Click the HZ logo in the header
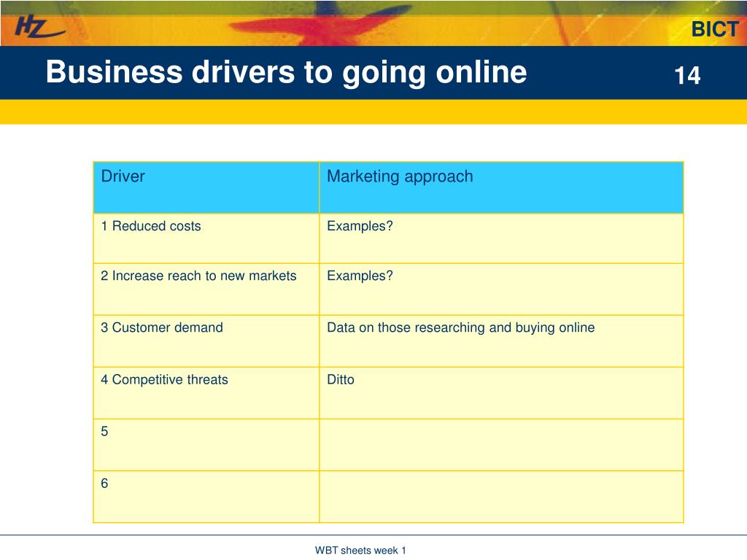The width and height of the screenshot is (747, 560). coord(40,27)
